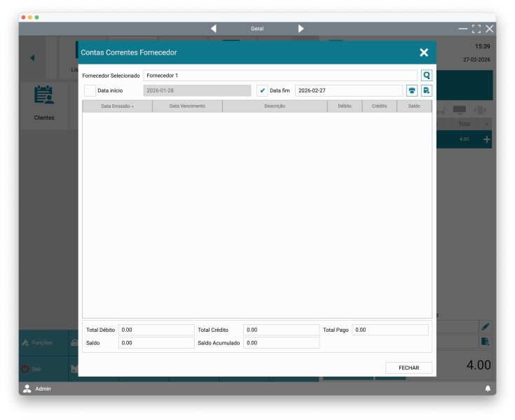Click the export document icon

426,90
